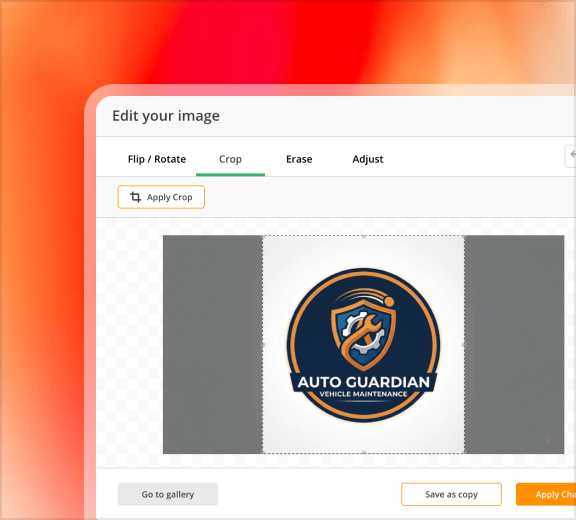
Task: Click the bottom crop handle
Action: tap(364, 453)
